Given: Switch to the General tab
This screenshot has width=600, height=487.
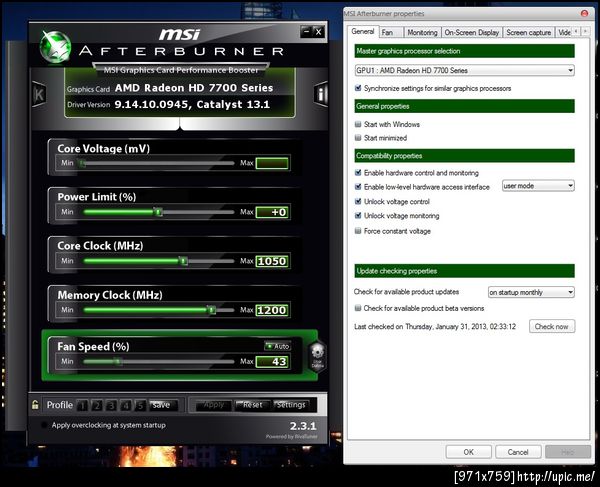Looking at the screenshot, I should [363, 31].
